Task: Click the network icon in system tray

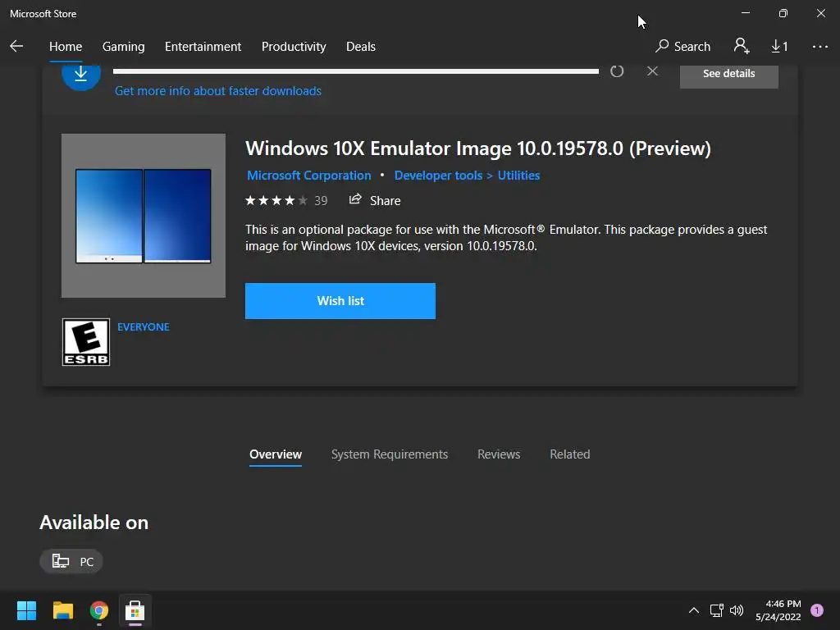Action: [x=716, y=610]
